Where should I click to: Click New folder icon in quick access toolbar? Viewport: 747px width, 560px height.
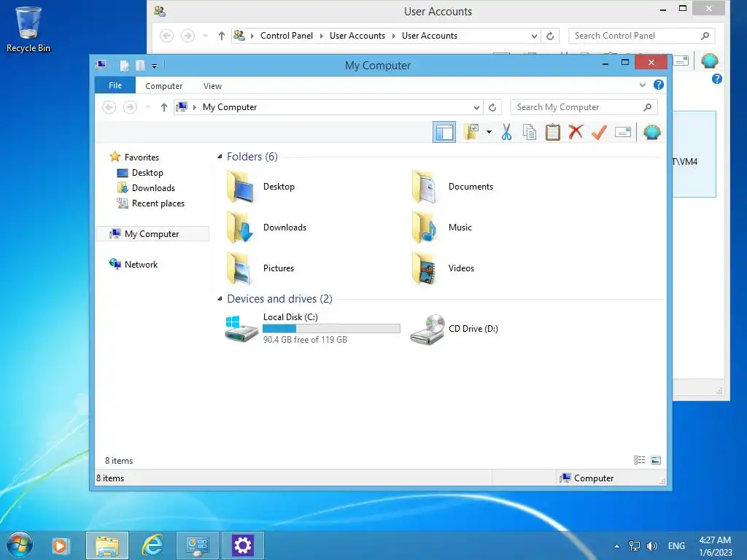[140, 65]
